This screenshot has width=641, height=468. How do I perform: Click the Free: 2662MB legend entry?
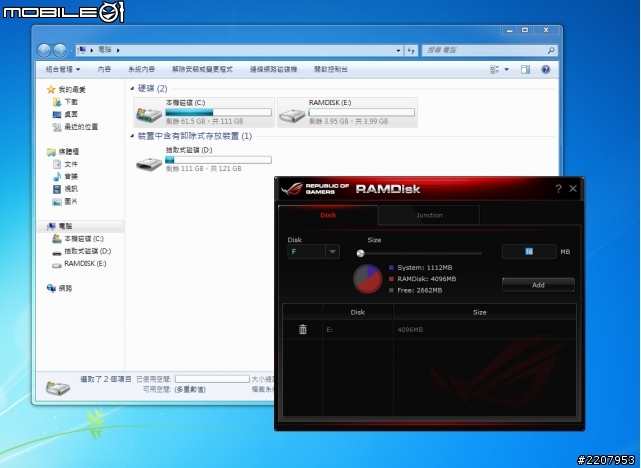[415, 290]
